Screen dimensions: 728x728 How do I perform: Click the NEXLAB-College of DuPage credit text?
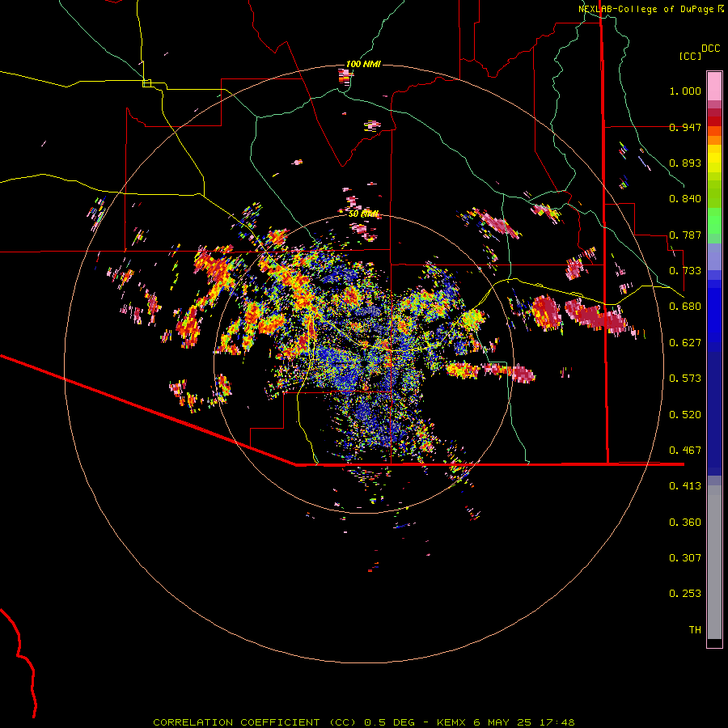[651, 9]
